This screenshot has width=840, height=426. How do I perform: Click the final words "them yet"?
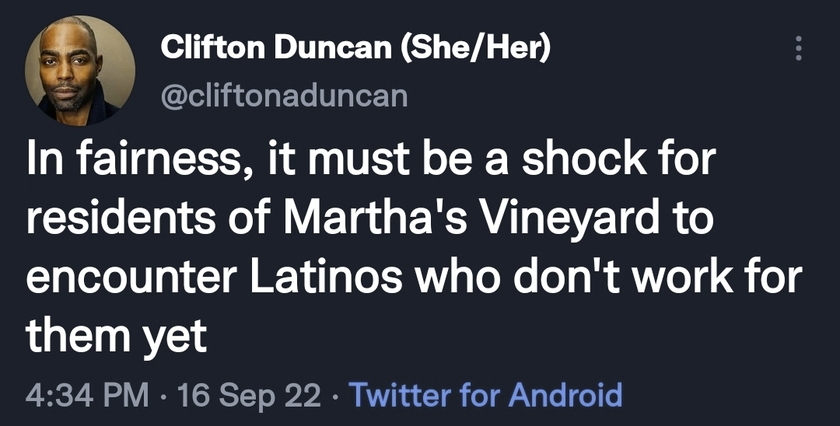(116, 337)
